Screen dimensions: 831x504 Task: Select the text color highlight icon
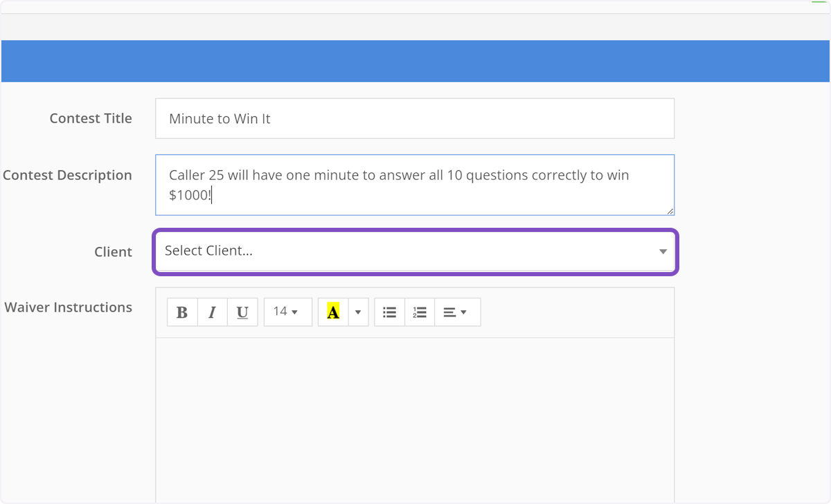[x=333, y=312]
